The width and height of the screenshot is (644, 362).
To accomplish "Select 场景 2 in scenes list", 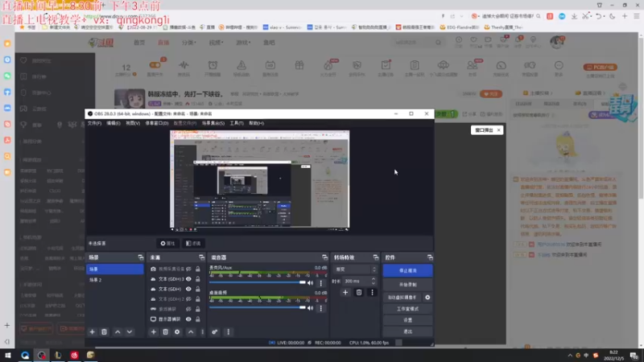I will [114, 280].
